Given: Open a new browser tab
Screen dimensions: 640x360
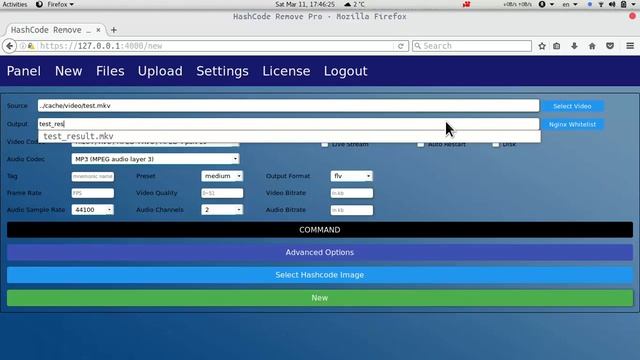Looking at the screenshot, I should click(114, 30).
